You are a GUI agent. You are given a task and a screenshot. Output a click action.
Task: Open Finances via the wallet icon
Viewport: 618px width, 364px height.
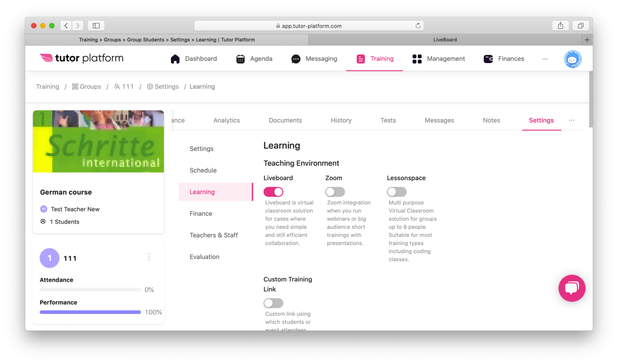(x=488, y=59)
